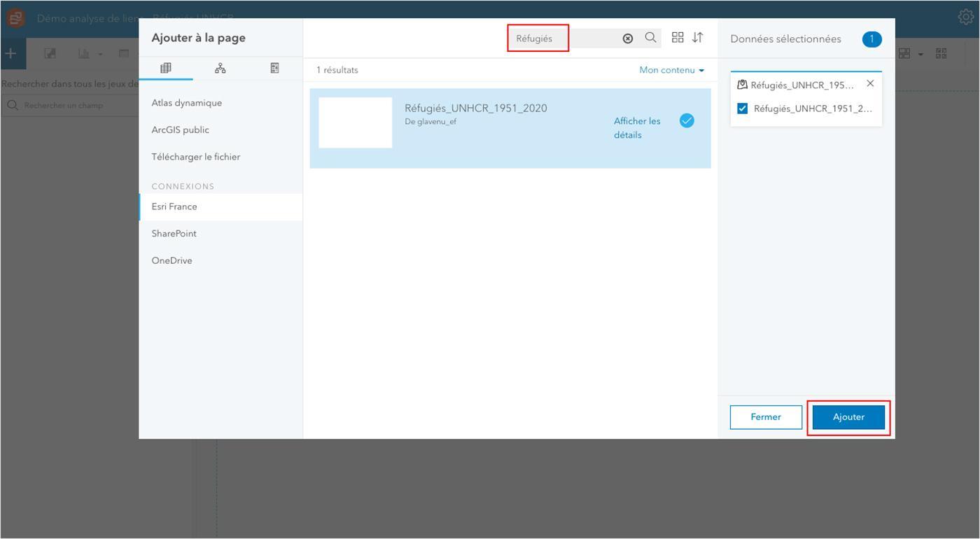Open the settings gear icon
Screen dimensions: 980x539
point(965,17)
